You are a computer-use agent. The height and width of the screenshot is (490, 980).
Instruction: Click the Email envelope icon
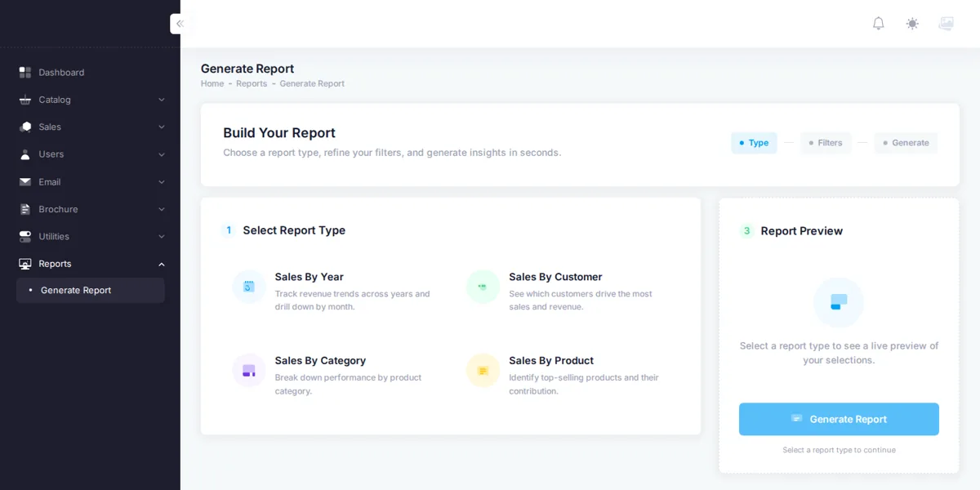point(25,182)
